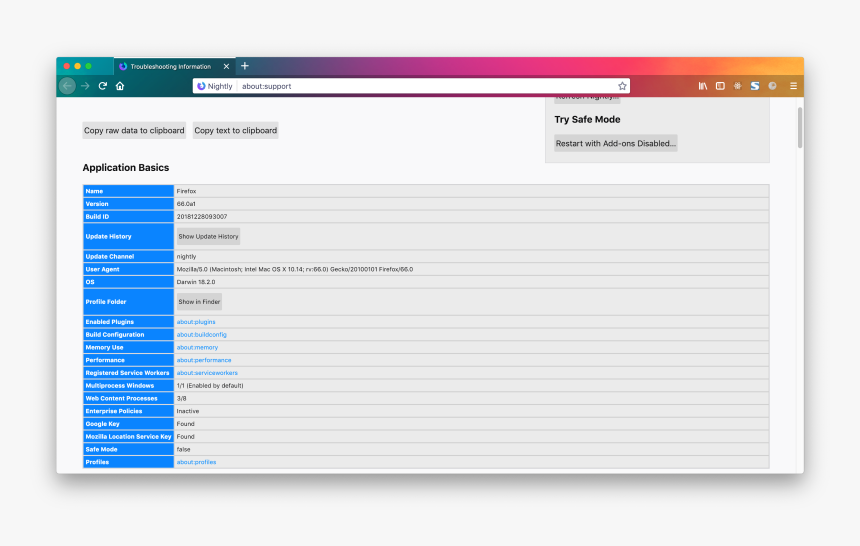Viewport: 860px width, 546px height.
Task: Go back with the back arrow
Action: 67,86
